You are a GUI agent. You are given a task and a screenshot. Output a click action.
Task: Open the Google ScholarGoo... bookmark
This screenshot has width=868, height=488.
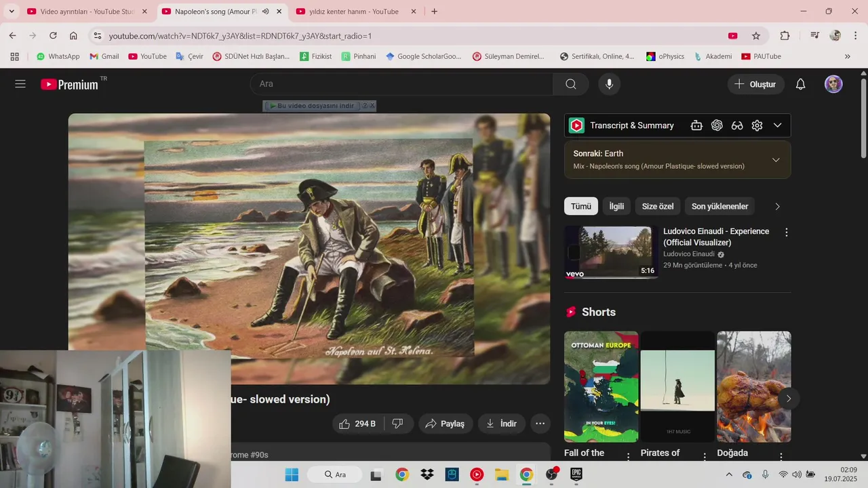click(x=423, y=56)
